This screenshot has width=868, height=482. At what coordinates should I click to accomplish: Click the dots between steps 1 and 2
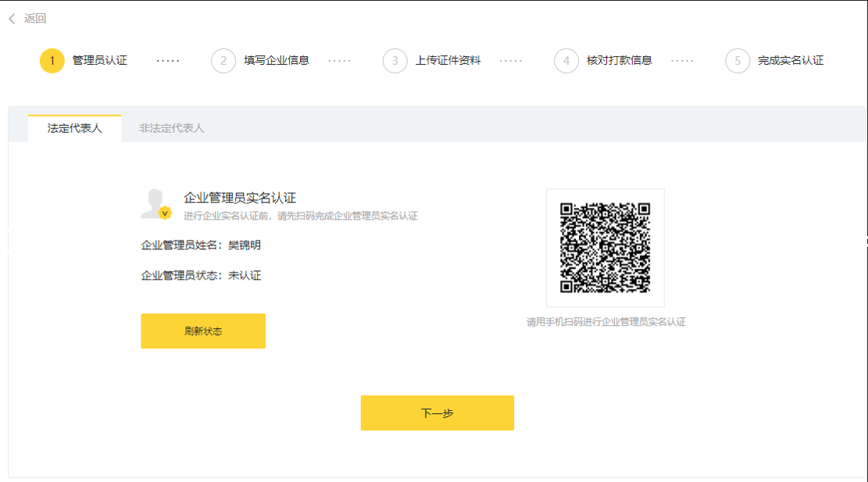coord(166,60)
